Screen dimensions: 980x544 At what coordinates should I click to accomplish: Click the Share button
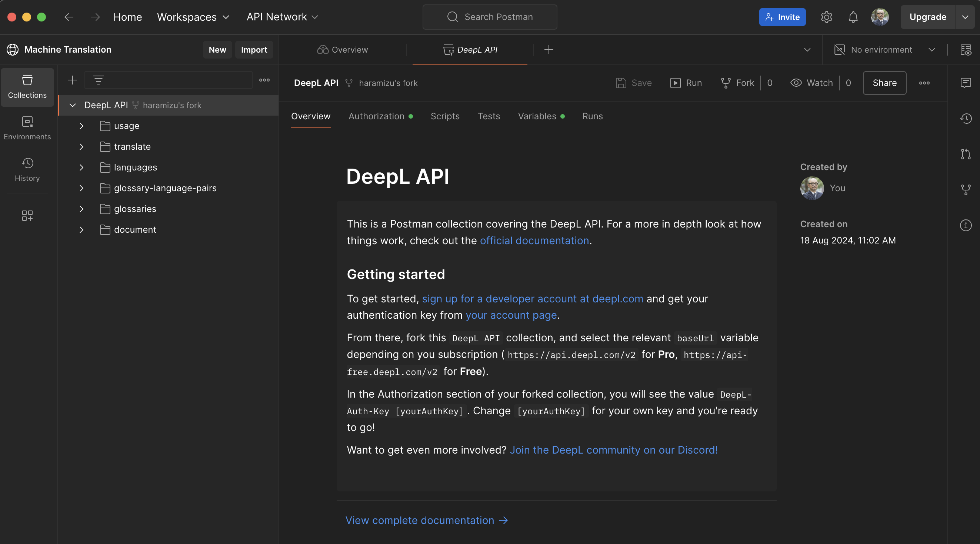tap(884, 83)
